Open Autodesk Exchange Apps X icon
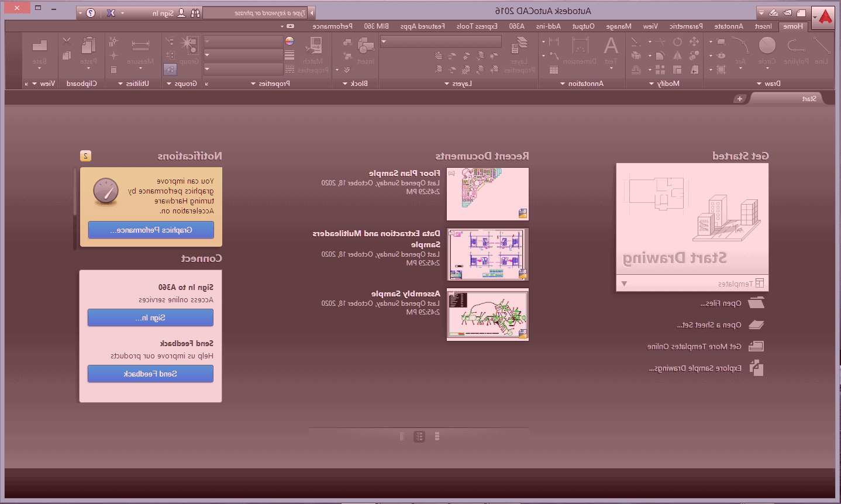Image resolution: width=841 pixels, height=504 pixels. pos(111,12)
